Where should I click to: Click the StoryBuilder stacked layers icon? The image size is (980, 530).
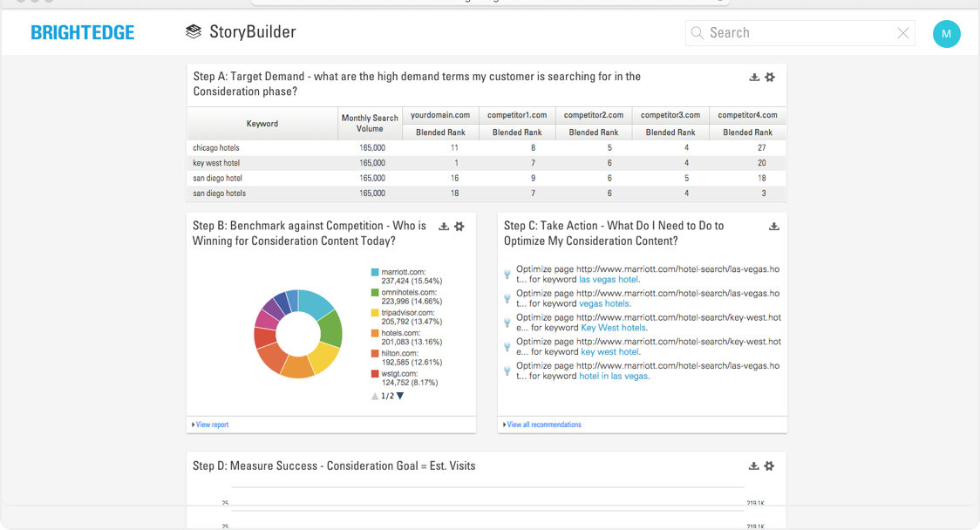[x=194, y=32]
